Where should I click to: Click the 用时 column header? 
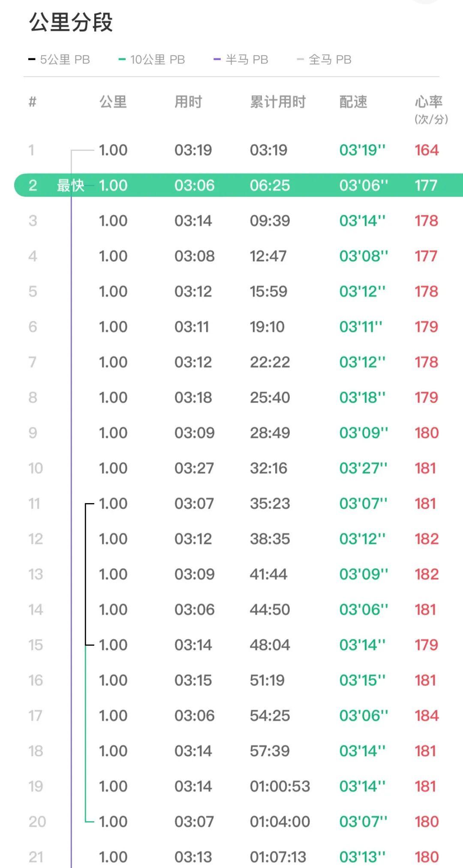point(188,102)
